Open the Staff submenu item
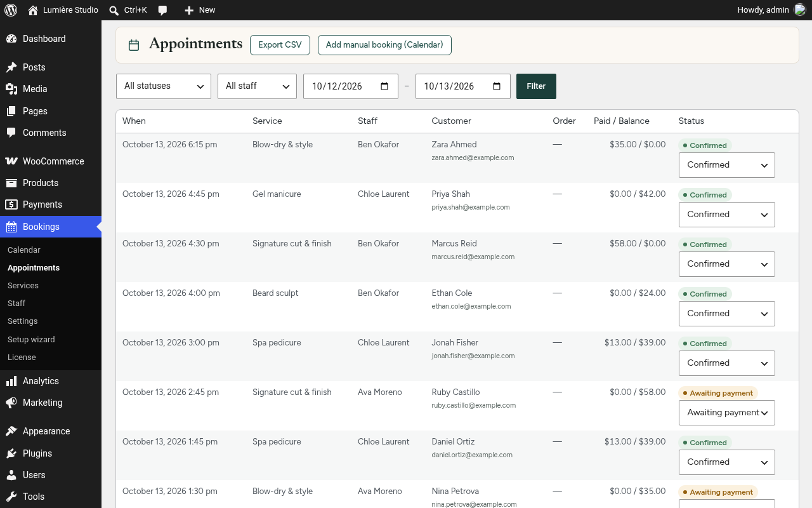This screenshot has width=812, height=508. pos(16,304)
